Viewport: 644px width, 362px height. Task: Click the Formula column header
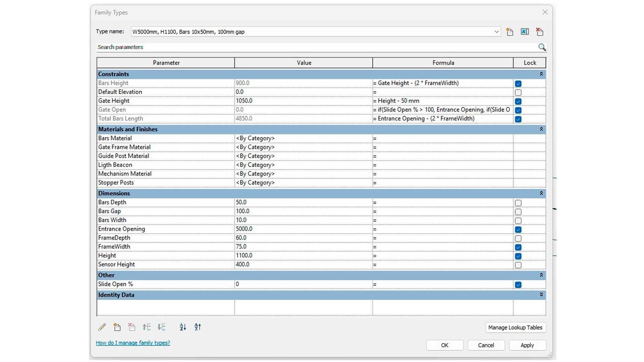[443, 63]
